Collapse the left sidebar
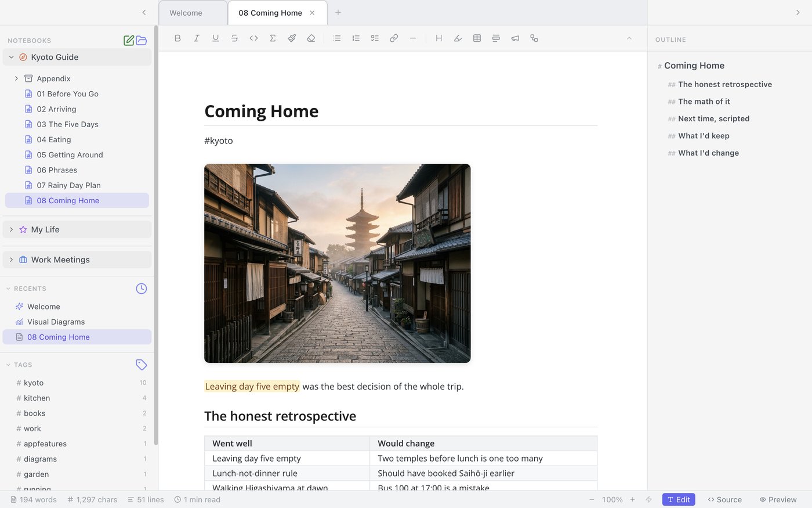 (x=144, y=12)
